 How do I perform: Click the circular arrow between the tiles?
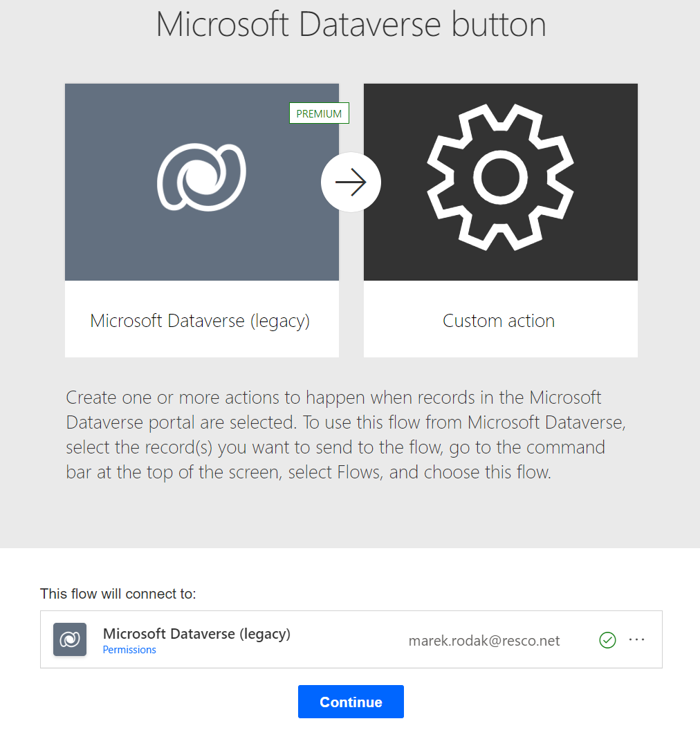(351, 182)
